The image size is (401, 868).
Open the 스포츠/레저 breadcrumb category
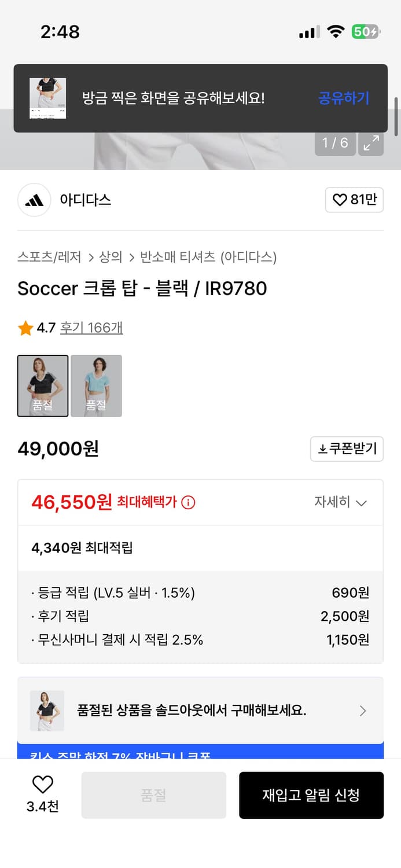45,257
